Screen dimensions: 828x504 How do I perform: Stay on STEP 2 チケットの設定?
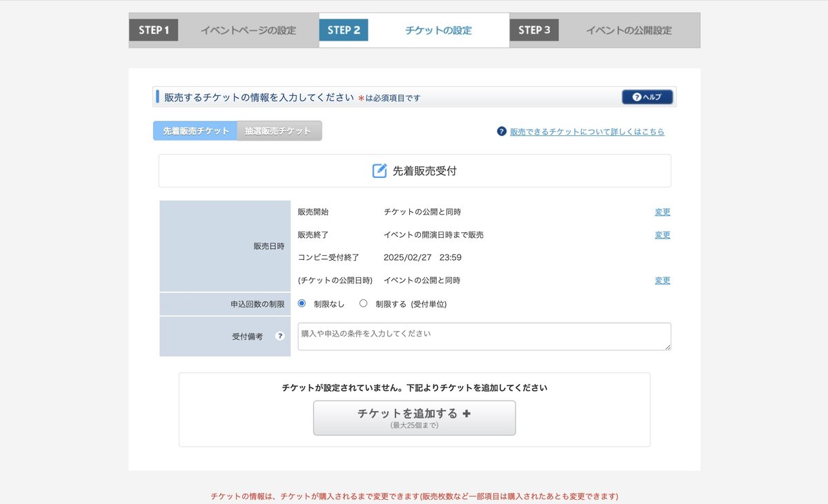click(x=438, y=30)
